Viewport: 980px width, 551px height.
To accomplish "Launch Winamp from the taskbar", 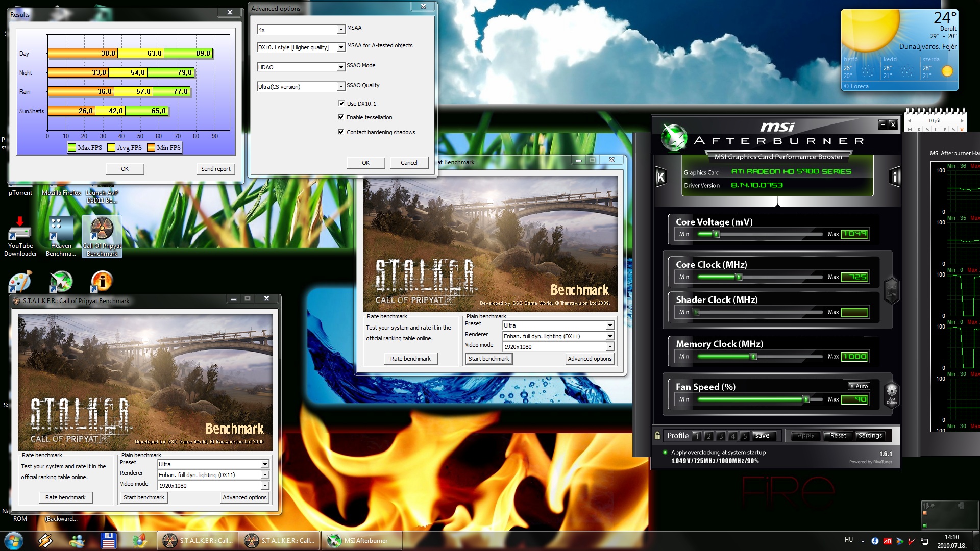I will click(x=45, y=541).
